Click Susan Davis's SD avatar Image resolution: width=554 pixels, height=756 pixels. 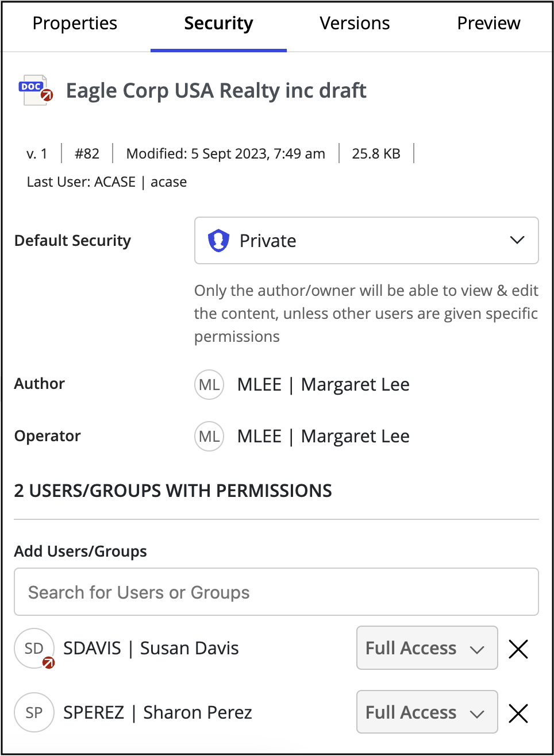pyautogui.click(x=34, y=648)
